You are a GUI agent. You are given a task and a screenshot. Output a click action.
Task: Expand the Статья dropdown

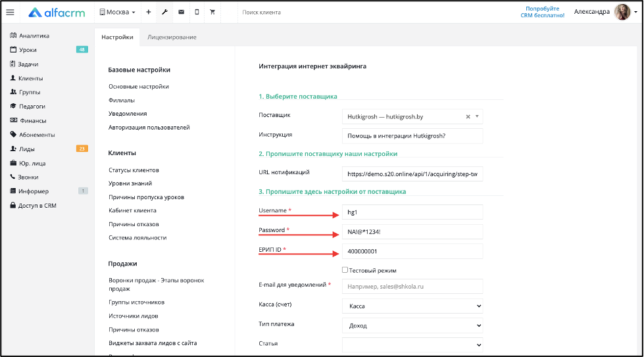pos(412,345)
